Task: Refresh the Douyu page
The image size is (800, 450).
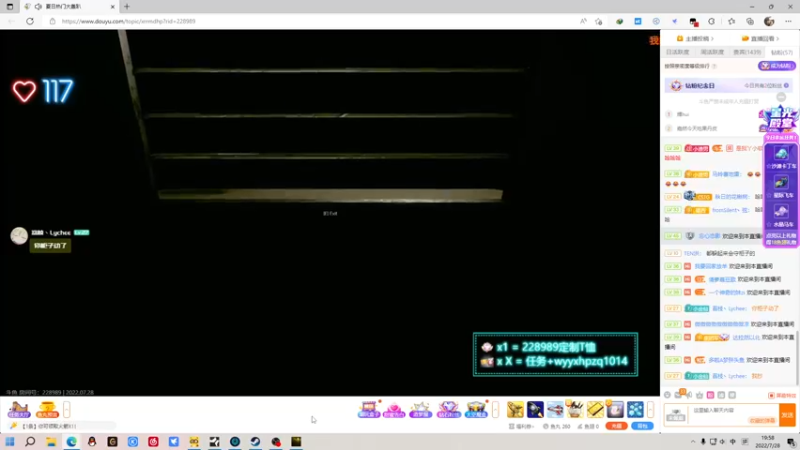Action: click(30, 21)
